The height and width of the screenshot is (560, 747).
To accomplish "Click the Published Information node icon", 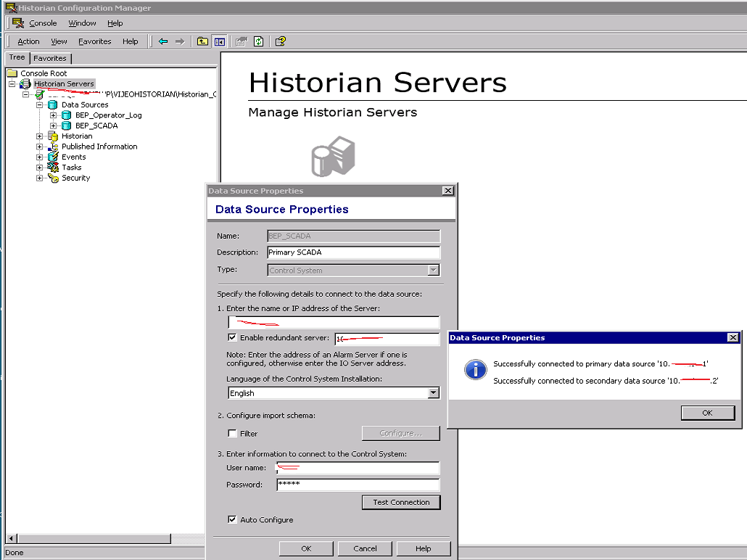I will pos(53,147).
